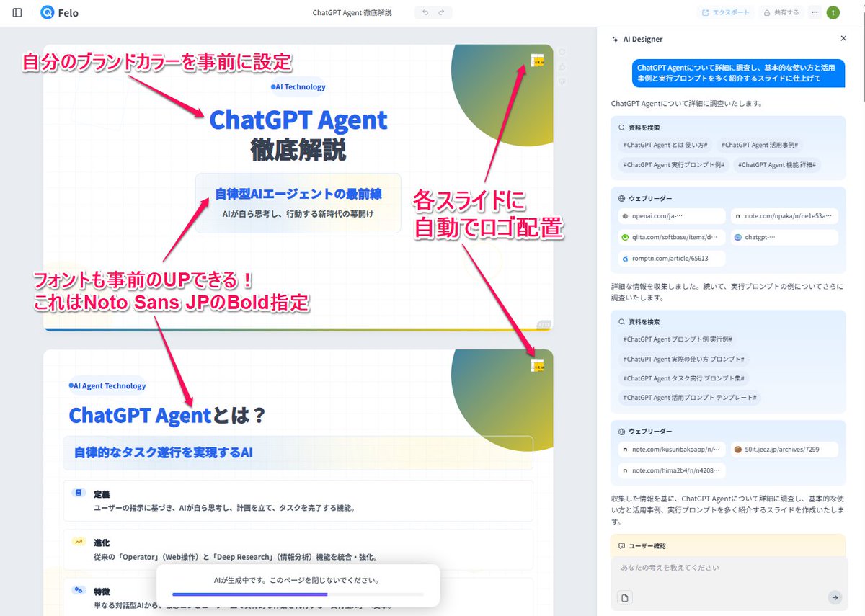This screenshot has width=865, height=616.
Task: Click the エクスポート export button
Action: coord(725,12)
